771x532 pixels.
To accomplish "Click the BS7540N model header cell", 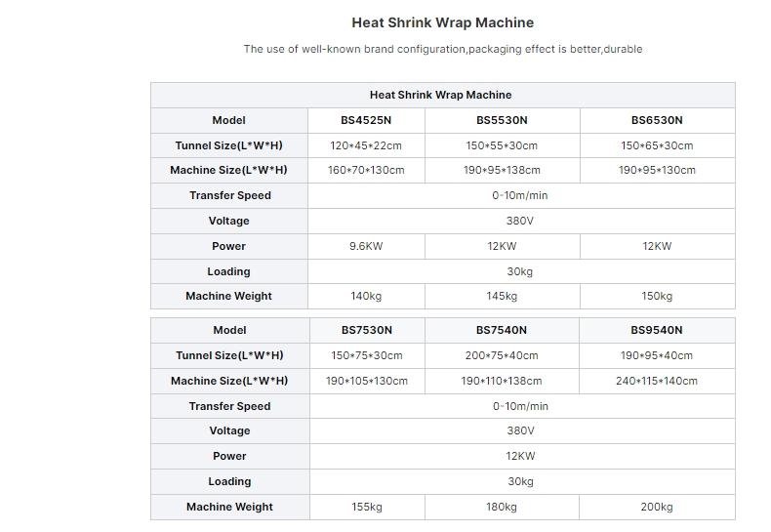I will [502, 330].
